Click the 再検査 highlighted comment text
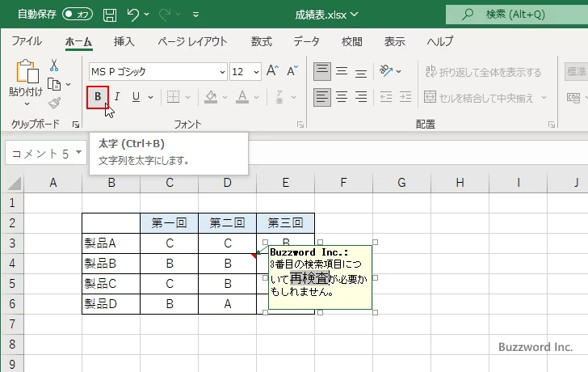The height and width of the screenshot is (372, 588). pos(309,278)
